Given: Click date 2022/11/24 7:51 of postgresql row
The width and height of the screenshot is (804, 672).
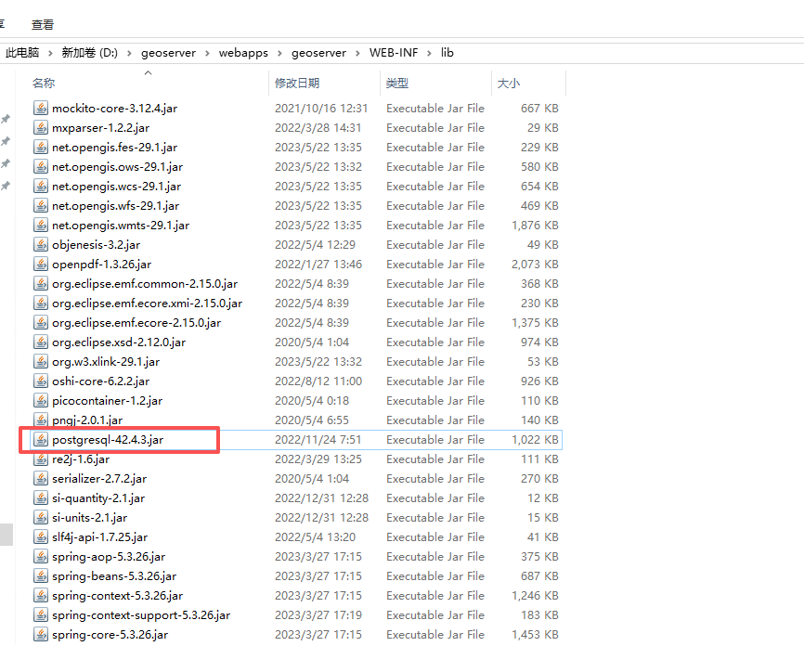Looking at the screenshot, I should (318, 440).
